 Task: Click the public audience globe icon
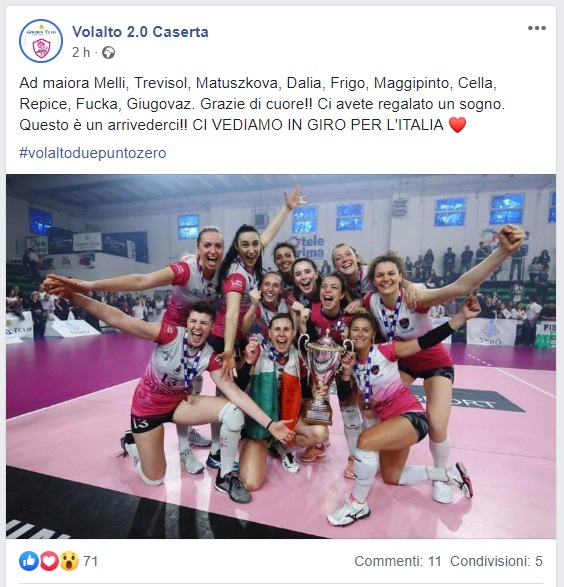pos(109,52)
